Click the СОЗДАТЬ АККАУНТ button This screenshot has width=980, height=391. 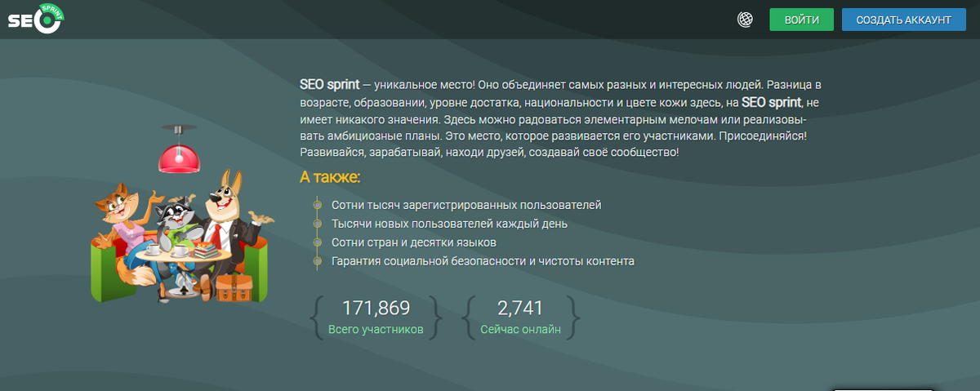(904, 20)
